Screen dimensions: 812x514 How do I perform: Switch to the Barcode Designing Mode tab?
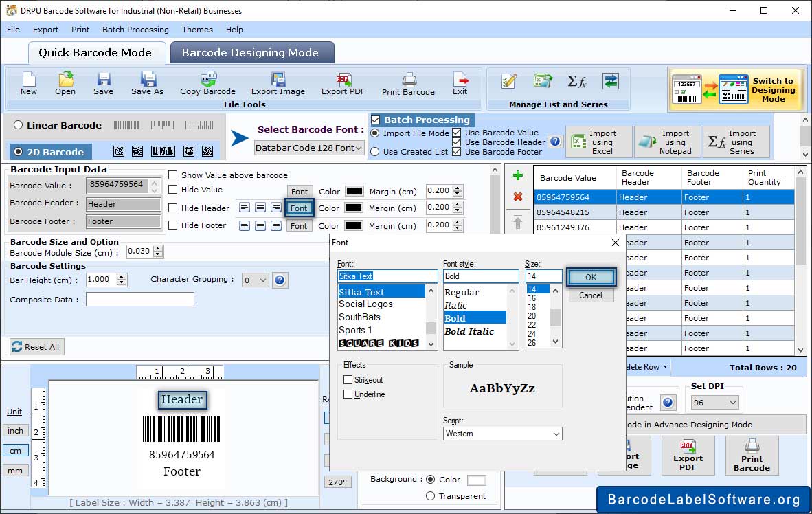click(252, 53)
